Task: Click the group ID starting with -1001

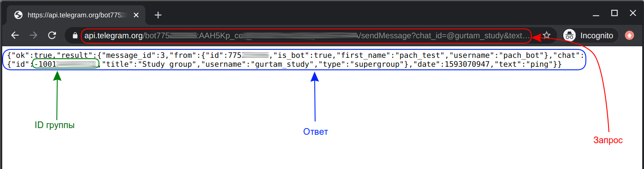Action: pyautogui.click(x=66, y=65)
